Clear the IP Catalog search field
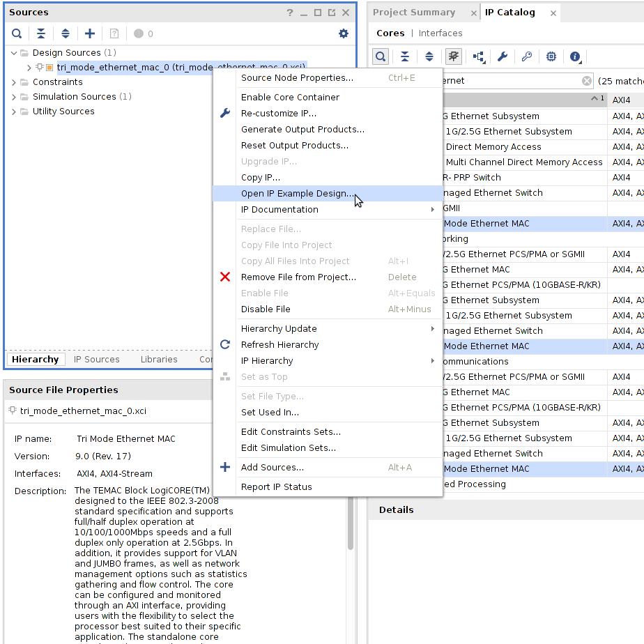 point(587,81)
